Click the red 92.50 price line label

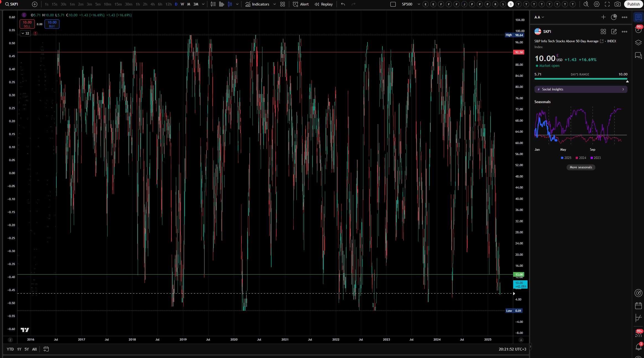pyautogui.click(x=519, y=52)
